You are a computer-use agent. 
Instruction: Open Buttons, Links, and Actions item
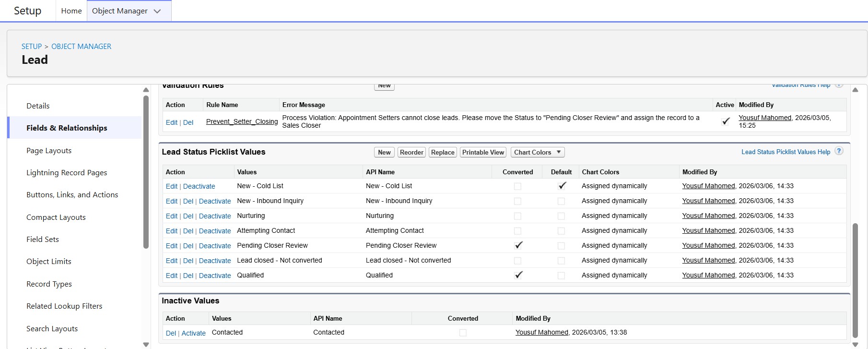72,194
